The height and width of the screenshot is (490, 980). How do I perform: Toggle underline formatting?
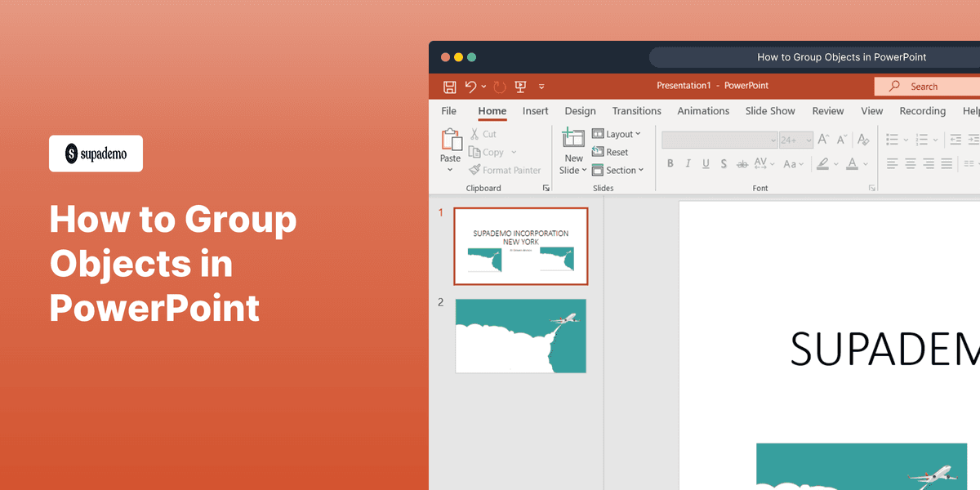pyautogui.click(x=706, y=163)
